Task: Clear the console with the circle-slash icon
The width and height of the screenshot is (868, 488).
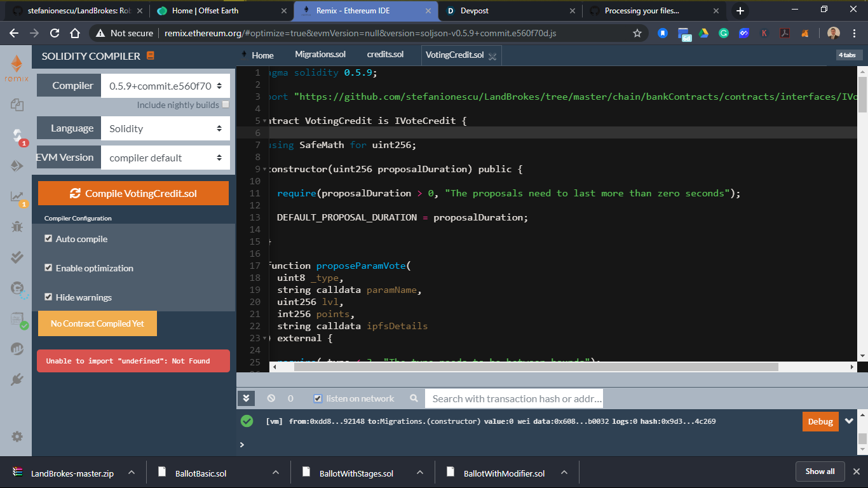Action: [271, 398]
